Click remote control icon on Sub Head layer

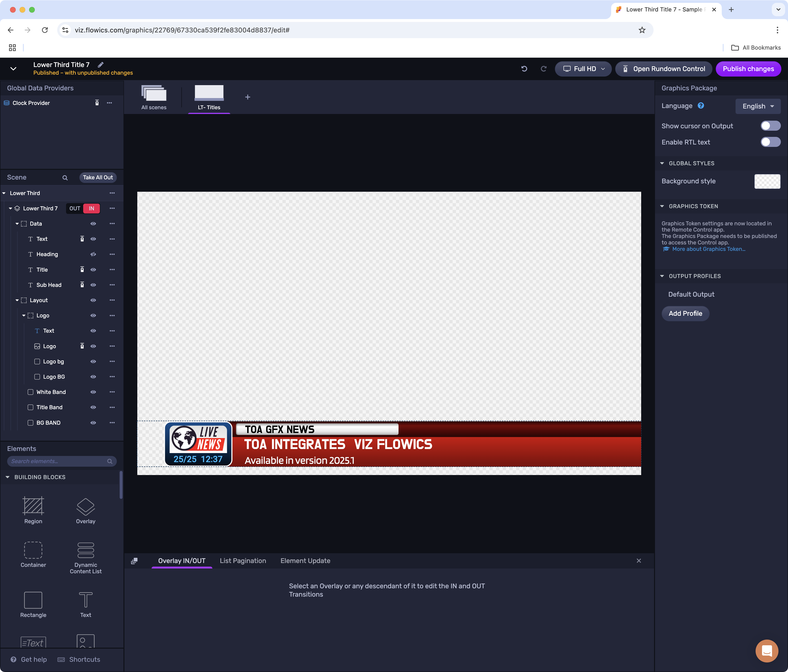tap(82, 285)
